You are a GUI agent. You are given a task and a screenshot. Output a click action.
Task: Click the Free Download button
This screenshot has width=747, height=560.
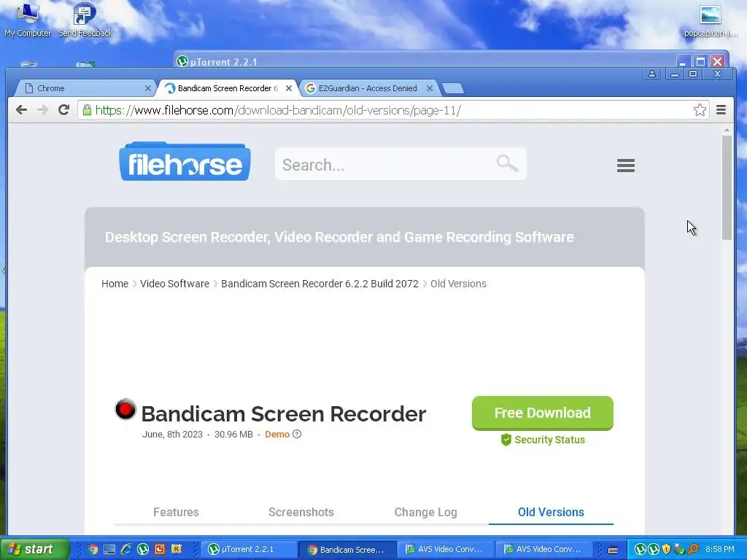(543, 413)
